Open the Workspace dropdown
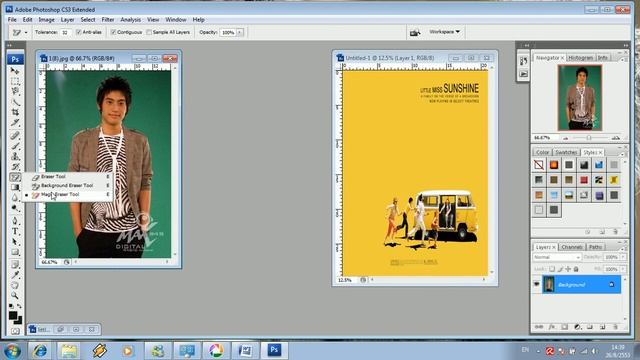Viewport: 640px width, 360px height. pyautogui.click(x=444, y=31)
